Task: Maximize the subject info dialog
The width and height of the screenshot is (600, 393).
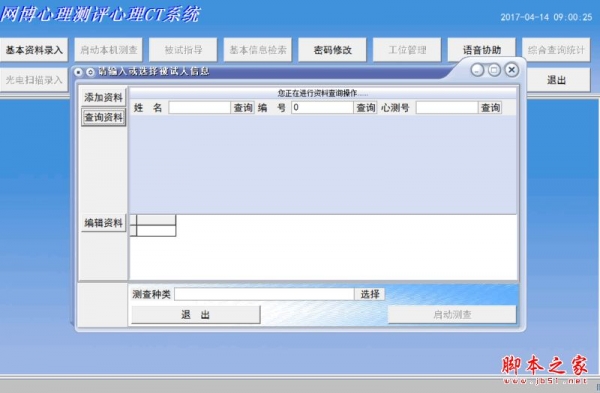Action: click(x=494, y=70)
